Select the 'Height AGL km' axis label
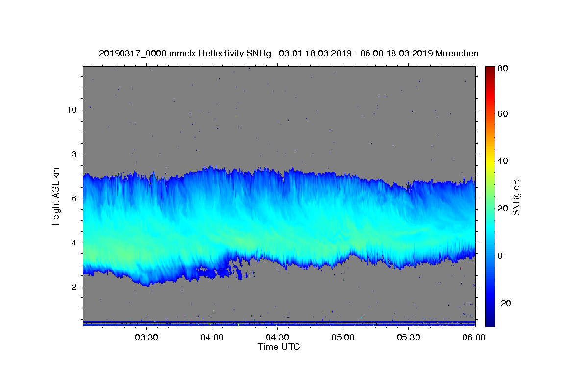Viewport: 588px width, 392px height. pos(56,196)
